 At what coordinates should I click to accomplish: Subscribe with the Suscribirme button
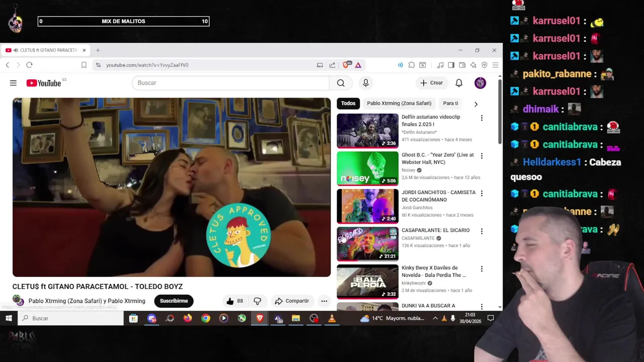tap(174, 301)
